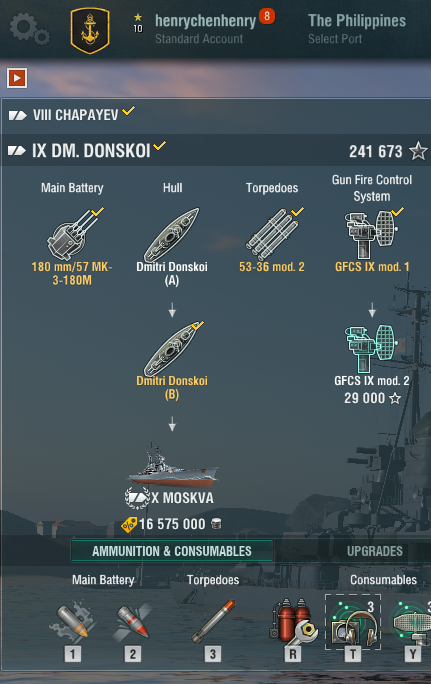Switch to the Upgrades tab
The width and height of the screenshot is (431, 684).
tap(375, 551)
